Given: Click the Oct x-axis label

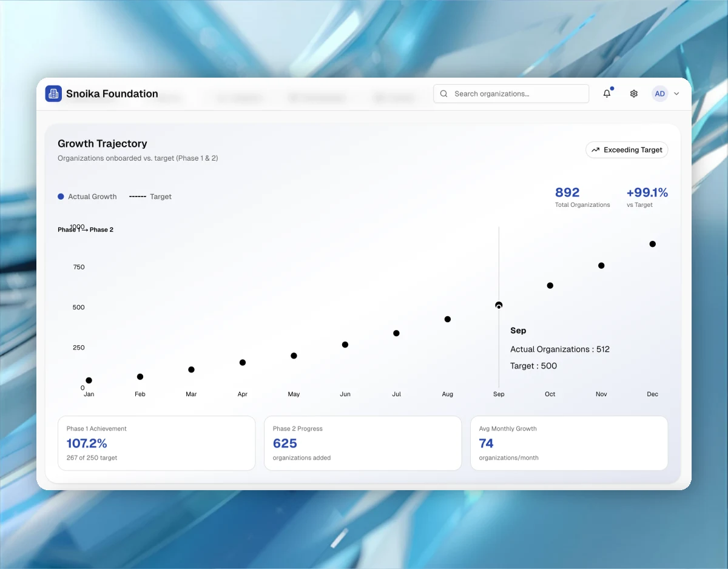Looking at the screenshot, I should click(x=550, y=394).
